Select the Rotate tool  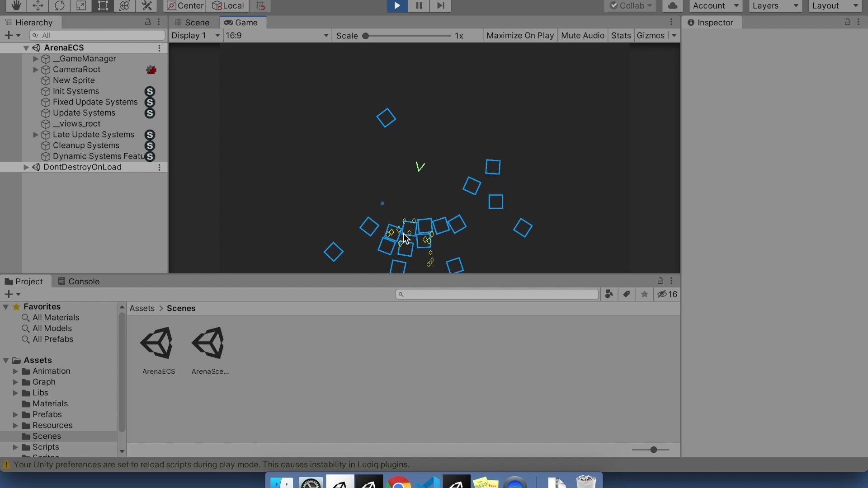point(59,5)
